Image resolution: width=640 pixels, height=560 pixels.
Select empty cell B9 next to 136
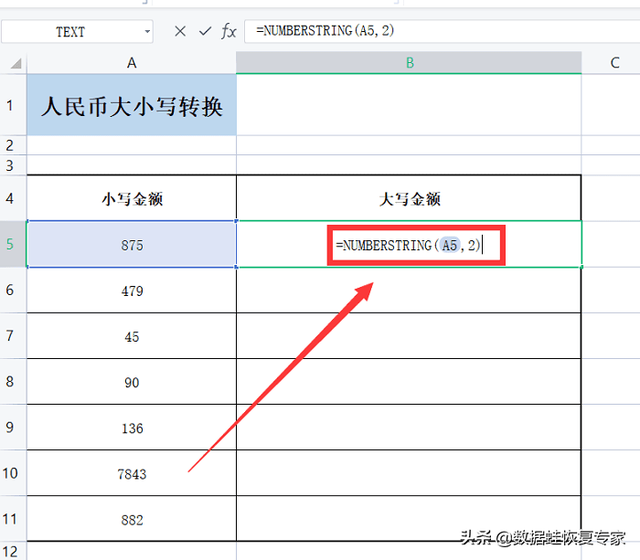[x=409, y=427]
